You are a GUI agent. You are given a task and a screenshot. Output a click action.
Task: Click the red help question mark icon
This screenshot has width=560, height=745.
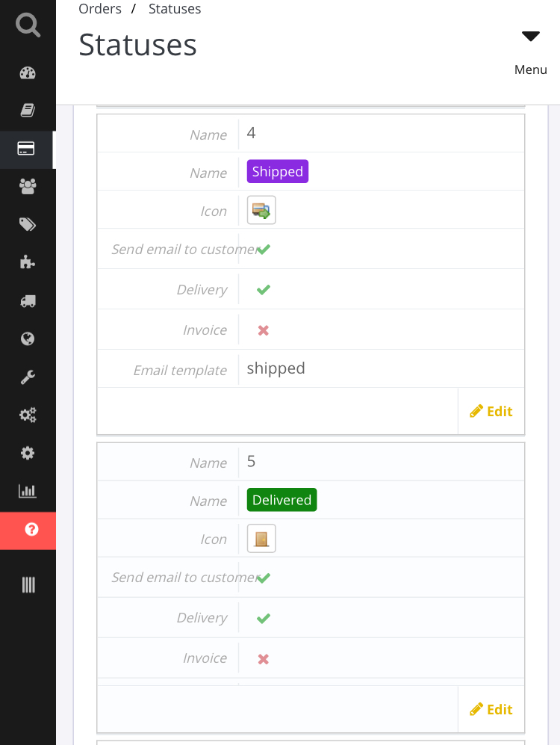pyautogui.click(x=31, y=530)
